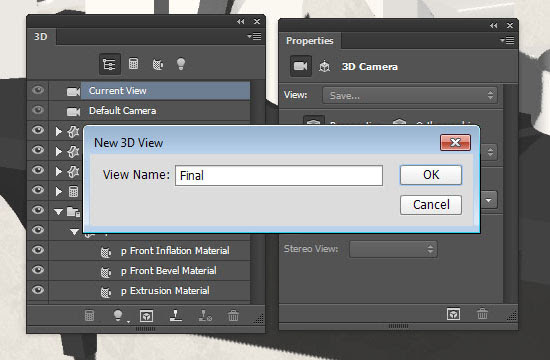Camera icon beside Current View
The width and height of the screenshot is (550, 360).
pyautogui.click(x=73, y=92)
